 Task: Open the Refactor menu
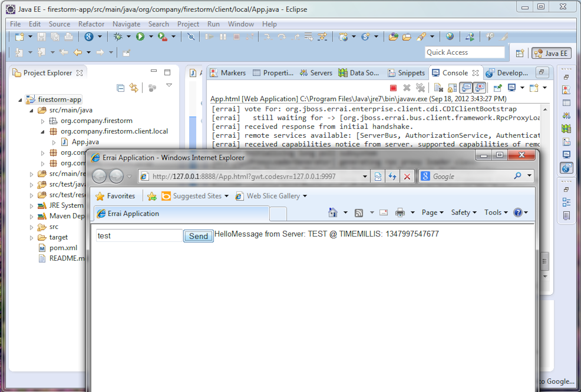(91, 24)
